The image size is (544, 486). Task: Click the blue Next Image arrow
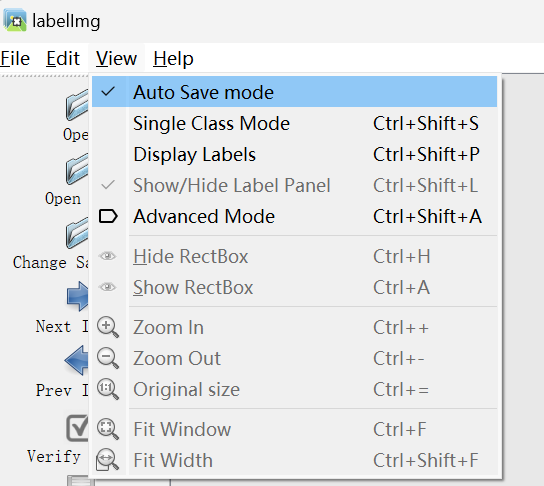coord(78,296)
